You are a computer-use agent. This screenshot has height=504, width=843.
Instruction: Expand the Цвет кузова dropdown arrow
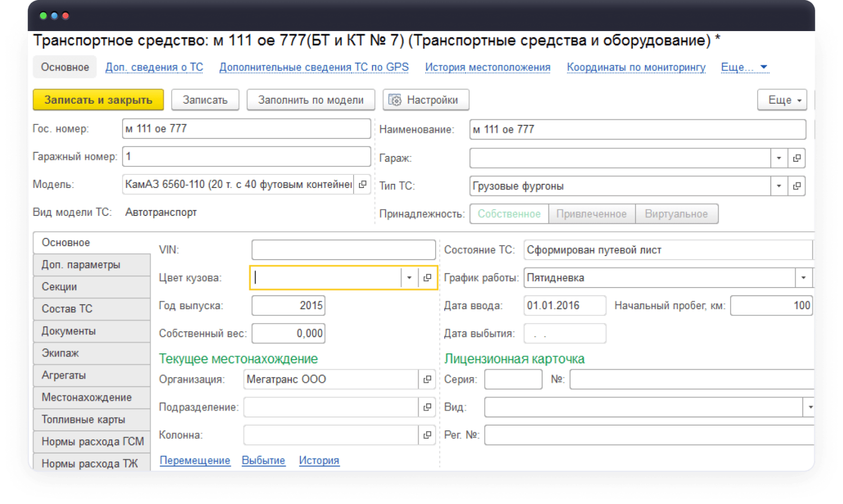pos(409,278)
